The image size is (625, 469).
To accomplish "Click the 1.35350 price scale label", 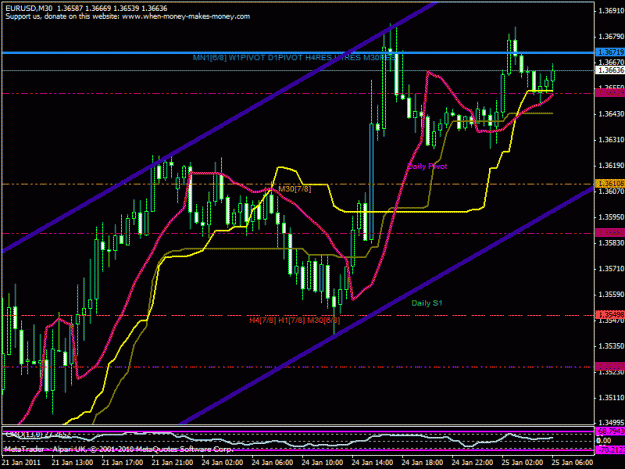I will 611,346.
